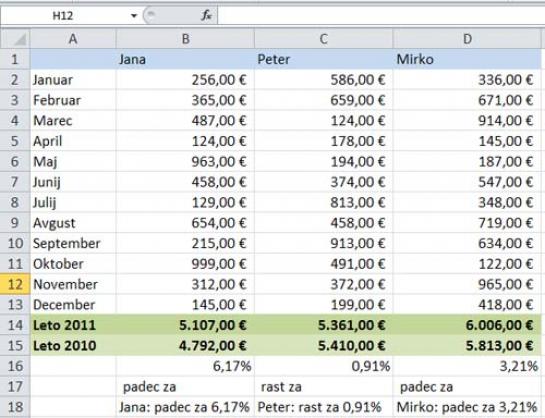Click the Select All corner triangle
Viewport: 545px width, 418px height.
coord(15,39)
